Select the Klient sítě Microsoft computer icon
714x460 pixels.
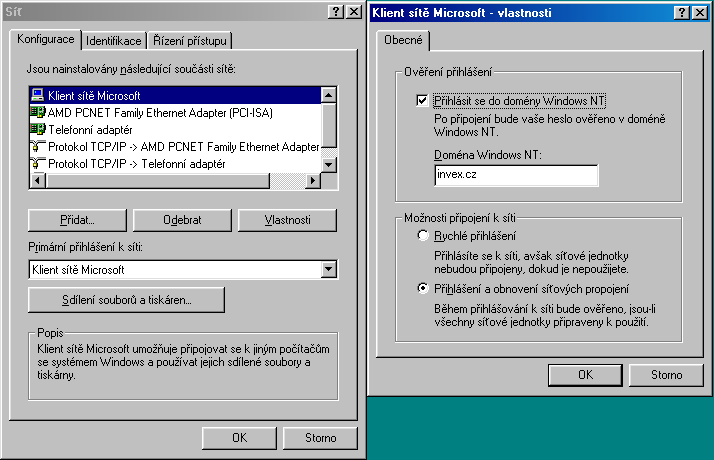coord(37,95)
